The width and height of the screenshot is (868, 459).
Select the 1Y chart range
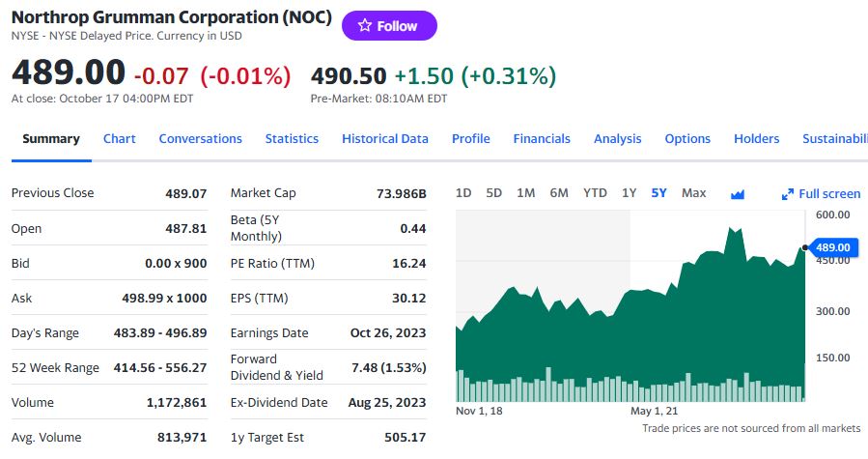[x=629, y=193]
